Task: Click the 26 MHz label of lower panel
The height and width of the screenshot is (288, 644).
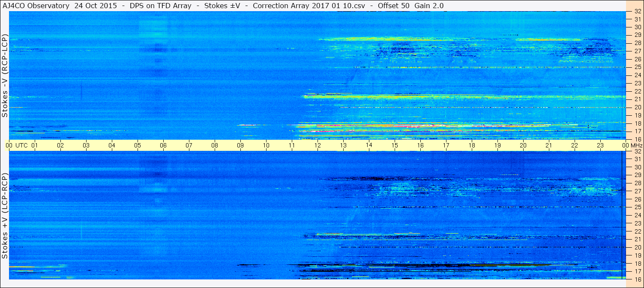Action: tap(637, 199)
